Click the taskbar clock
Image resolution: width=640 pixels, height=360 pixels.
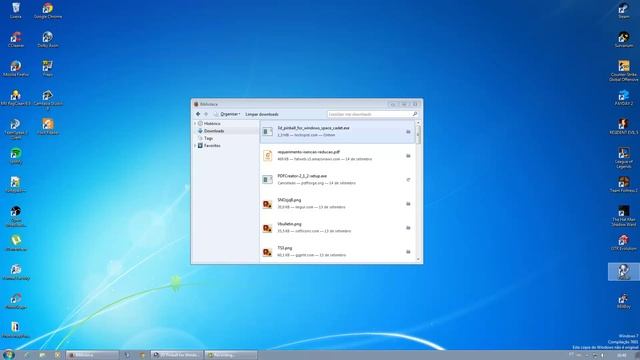pyautogui.click(x=622, y=356)
